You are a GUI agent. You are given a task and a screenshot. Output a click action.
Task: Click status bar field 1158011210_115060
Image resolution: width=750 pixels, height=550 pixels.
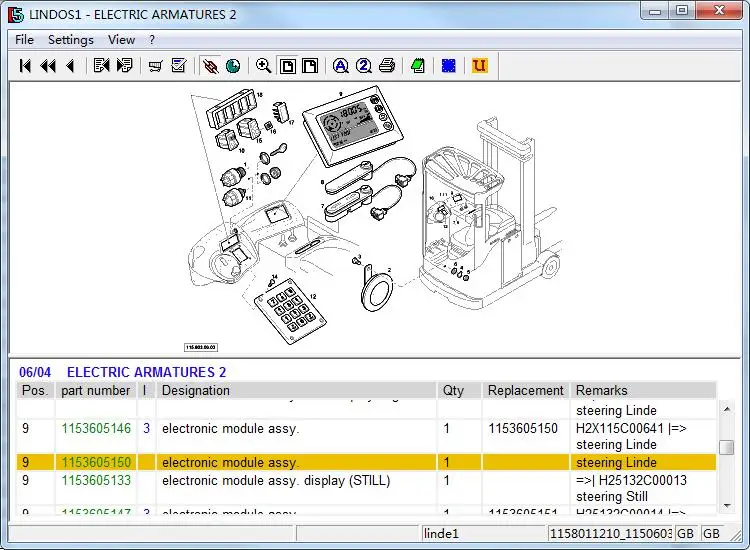tap(610, 533)
